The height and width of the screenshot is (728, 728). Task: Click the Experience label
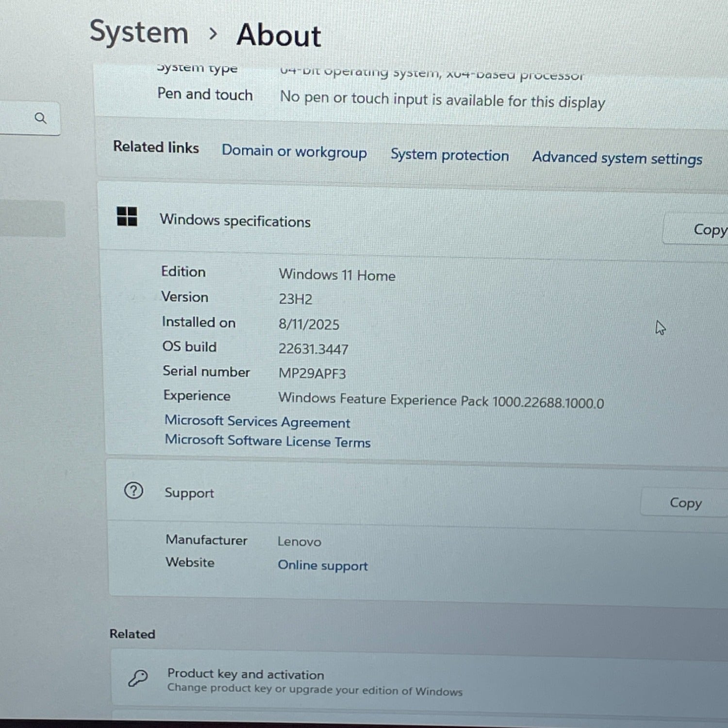197,396
